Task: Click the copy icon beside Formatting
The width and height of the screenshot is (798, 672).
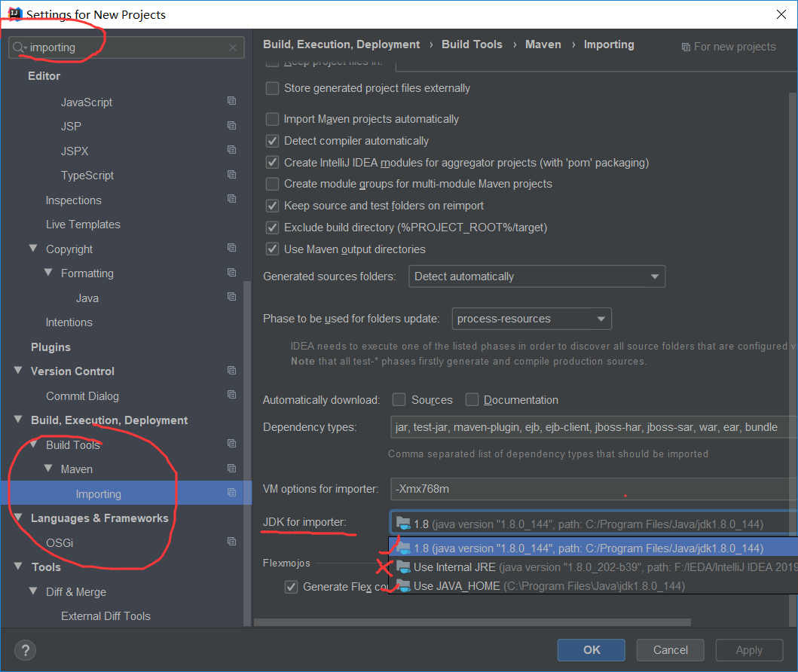Action: [x=231, y=272]
